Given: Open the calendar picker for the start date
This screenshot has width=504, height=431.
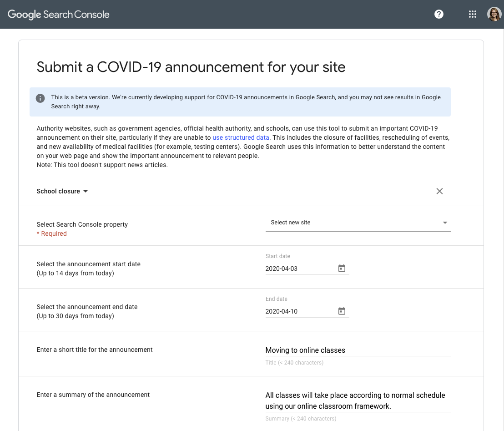Looking at the screenshot, I should tap(342, 268).
